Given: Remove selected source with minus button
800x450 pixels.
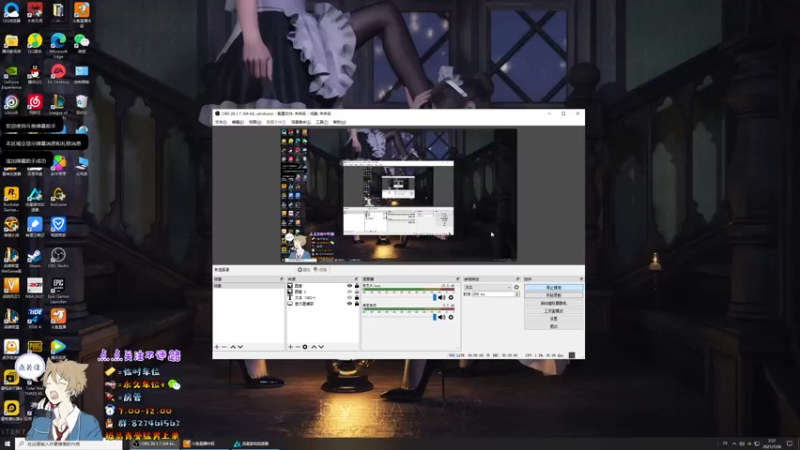Looking at the screenshot, I should point(297,347).
